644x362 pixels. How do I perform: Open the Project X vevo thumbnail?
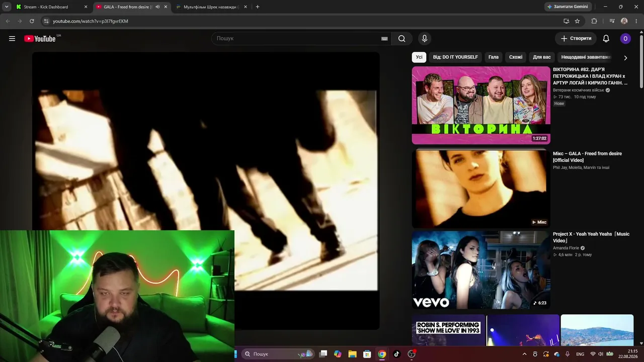tap(481, 270)
